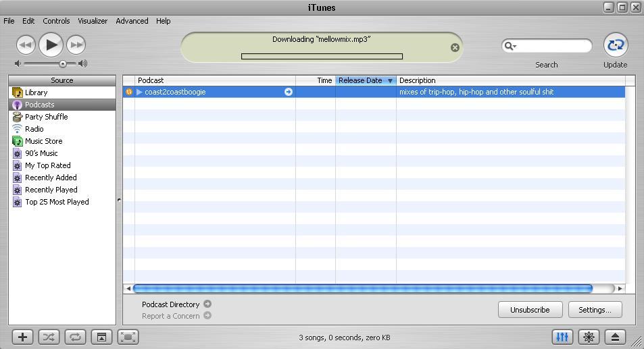Click the horizontal scrollbar thumb
644x349 pixels.
[363, 289]
